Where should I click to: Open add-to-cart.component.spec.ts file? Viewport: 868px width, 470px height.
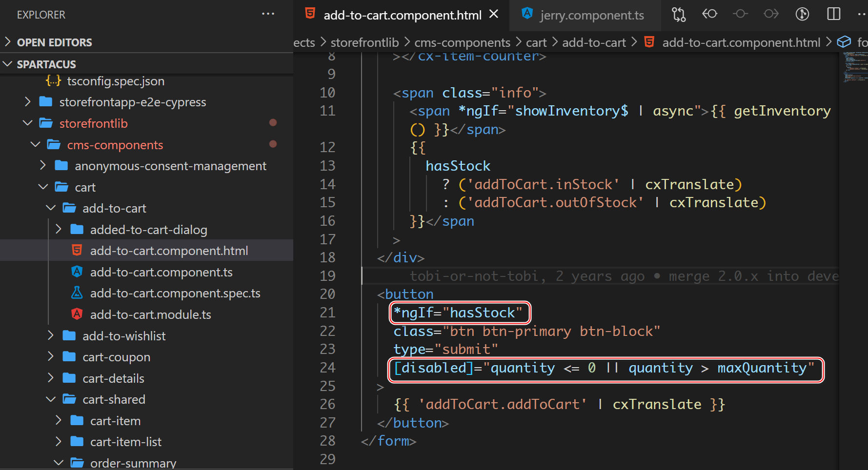[x=175, y=293]
